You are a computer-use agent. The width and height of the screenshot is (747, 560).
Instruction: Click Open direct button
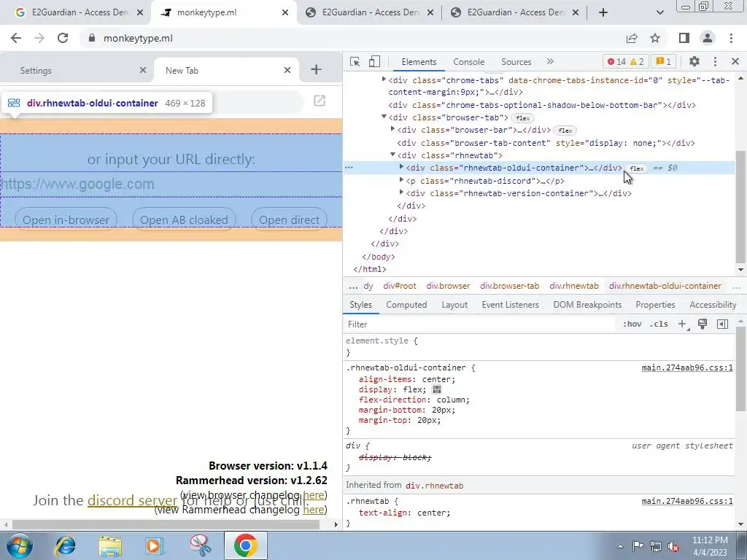[289, 219]
